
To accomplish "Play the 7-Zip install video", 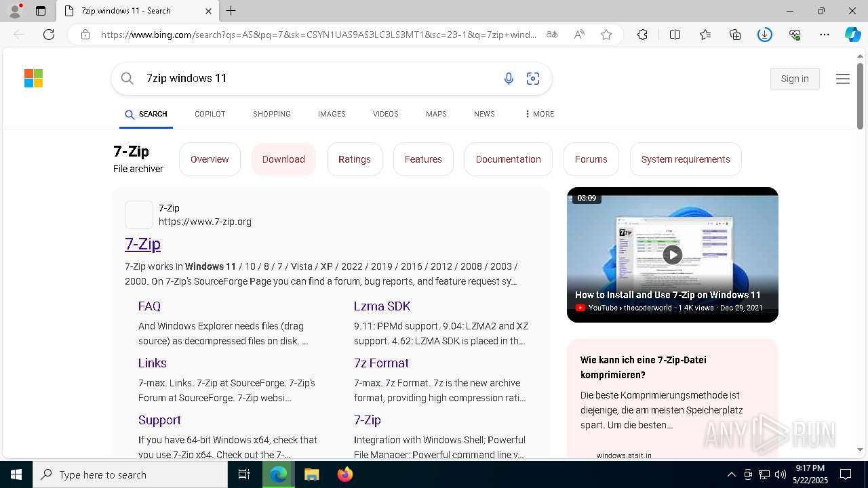I will point(672,255).
